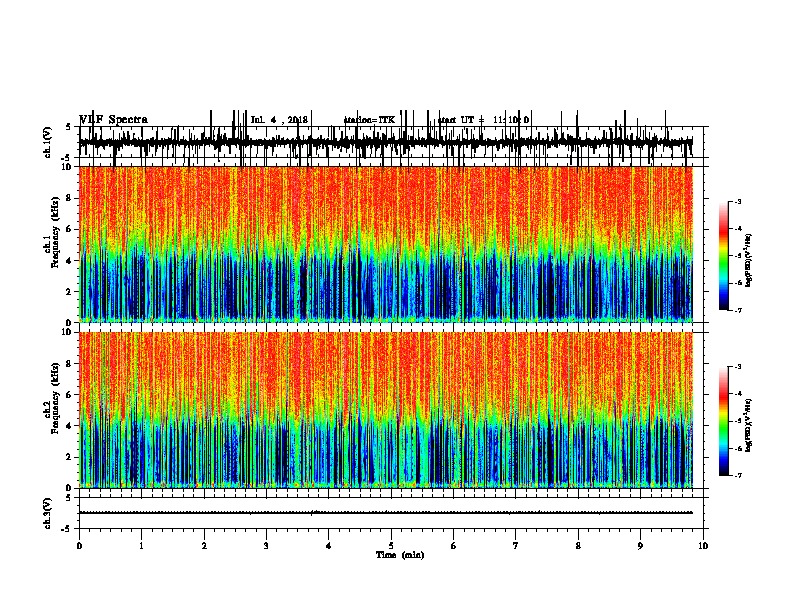Click the "-7" tick on ch.1 colorbar

coord(738,310)
